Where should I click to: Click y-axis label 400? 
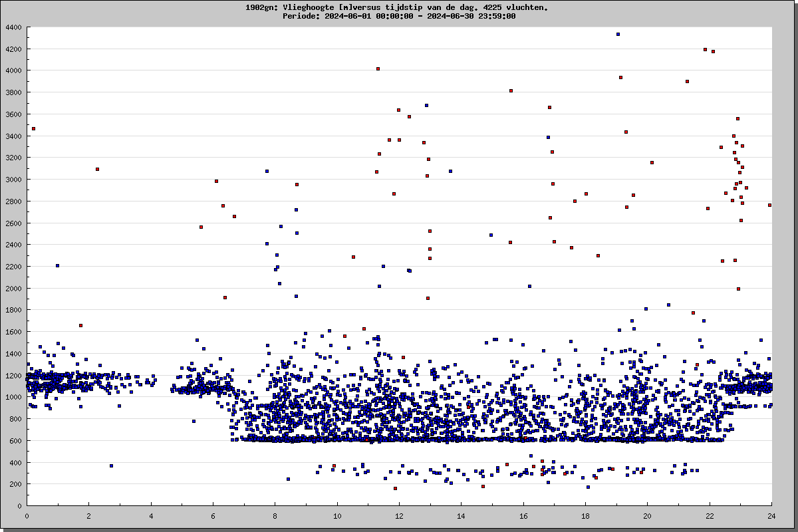pyautogui.click(x=15, y=462)
